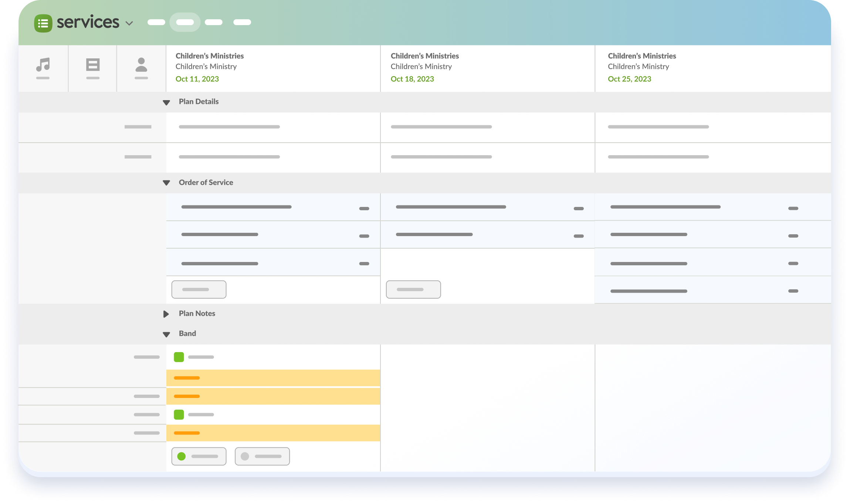Collapse the Order of Service section

[x=166, y=183]
